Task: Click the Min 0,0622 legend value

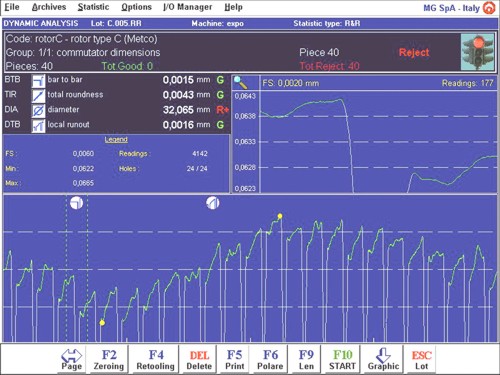Action: (x=83, y=169)
